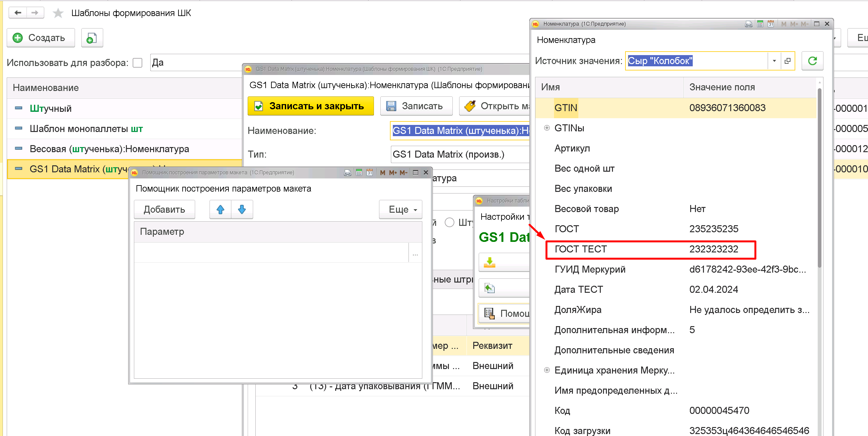Click the Записать save button
This screenshot has width=868, height=436.
[x=416, y=106]
